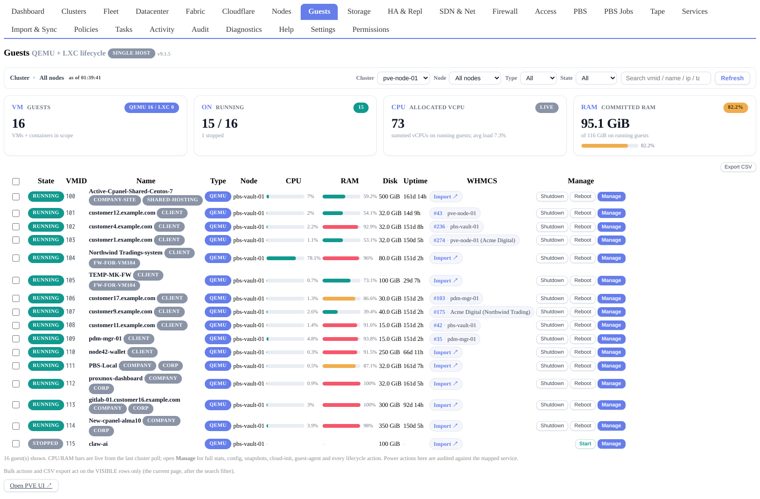Open the Permissions tab
760x499 pixels.
click(370, 29)
